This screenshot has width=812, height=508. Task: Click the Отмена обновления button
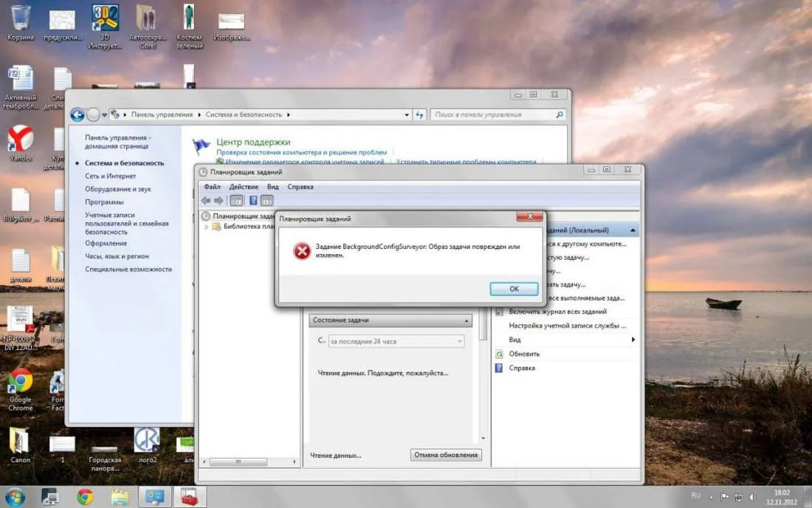tap(445, 455)
